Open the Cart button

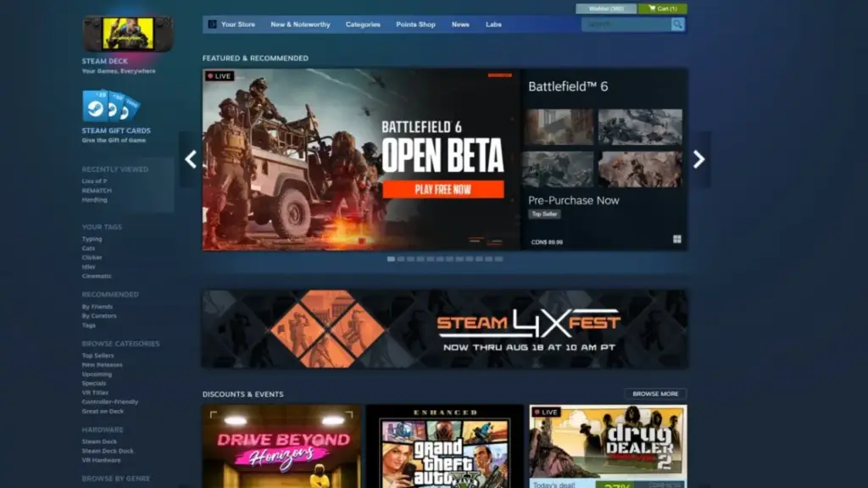click(x=662, y=8)
